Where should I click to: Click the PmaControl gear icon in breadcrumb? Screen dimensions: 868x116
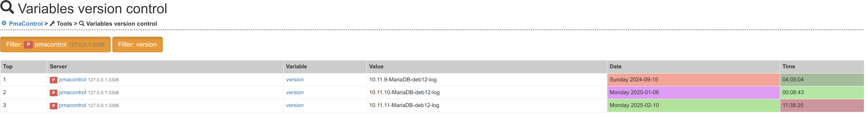[4, 23]
